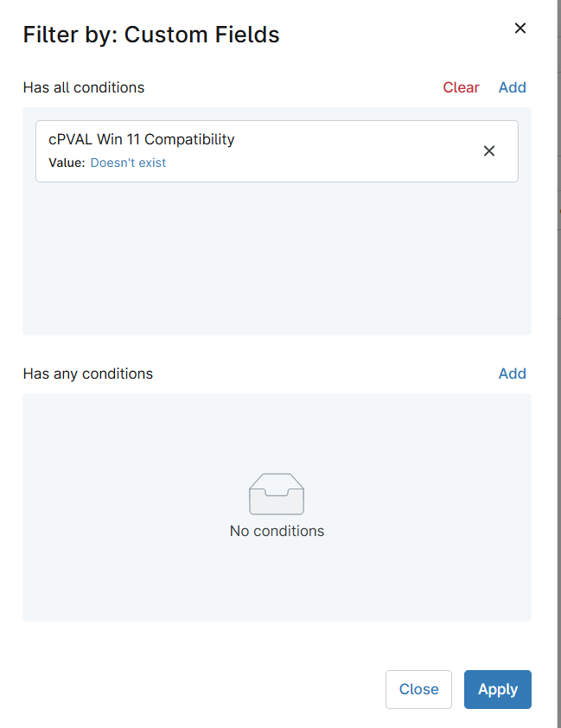Apply the custom fields filter
561x728 pixels.
click(x=497, y=689)
